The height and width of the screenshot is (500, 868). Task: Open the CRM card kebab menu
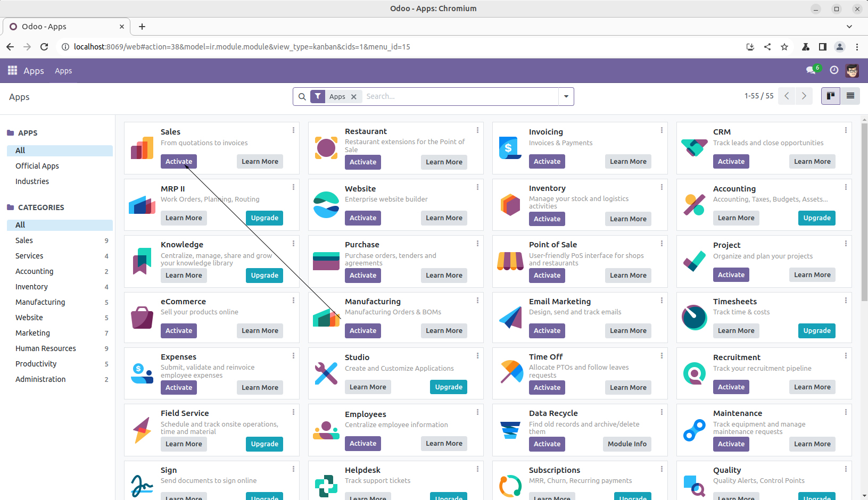tap(846, 130)
